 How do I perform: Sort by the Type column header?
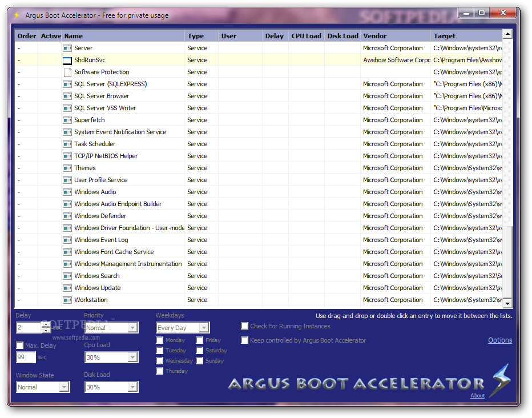(201, 36)
